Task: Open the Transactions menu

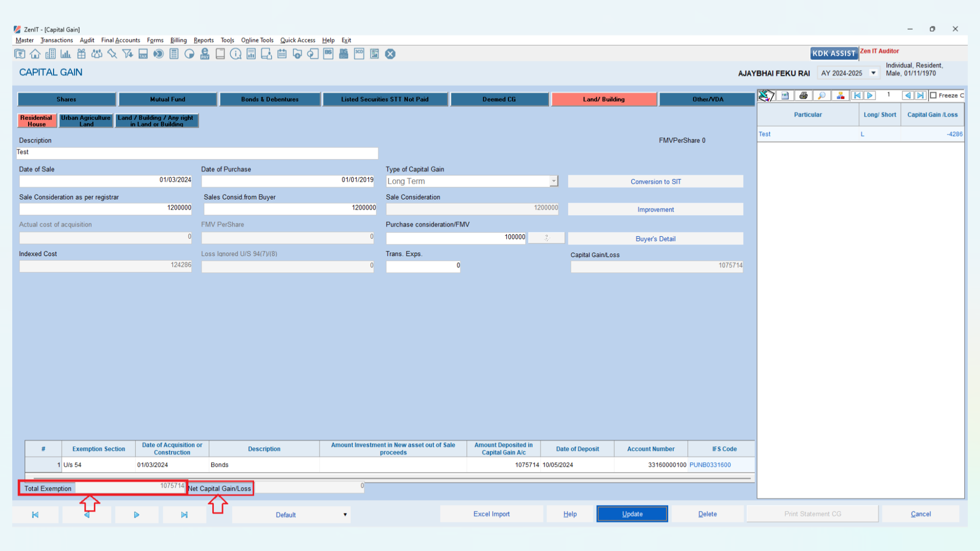Action: (x=57, y=40)
